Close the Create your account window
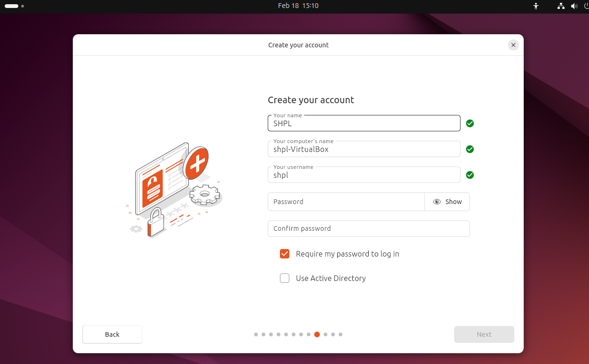The height and width of the screenshot is (364, 589). tap(513, 45)
